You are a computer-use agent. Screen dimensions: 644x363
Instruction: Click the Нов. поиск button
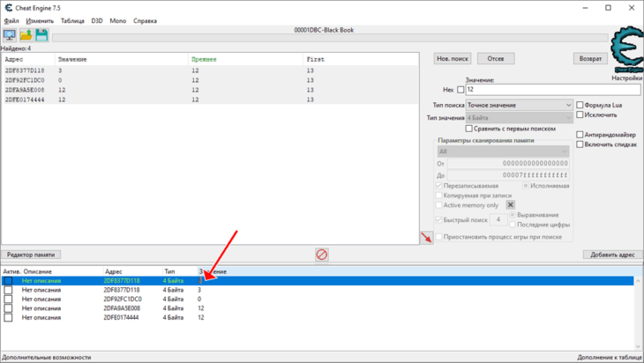point(453,59)
